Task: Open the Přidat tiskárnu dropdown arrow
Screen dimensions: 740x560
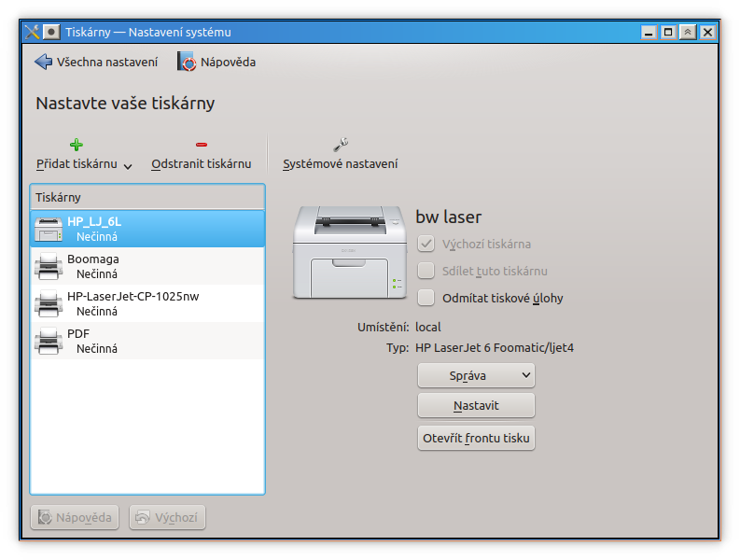Action: (128, 165)
